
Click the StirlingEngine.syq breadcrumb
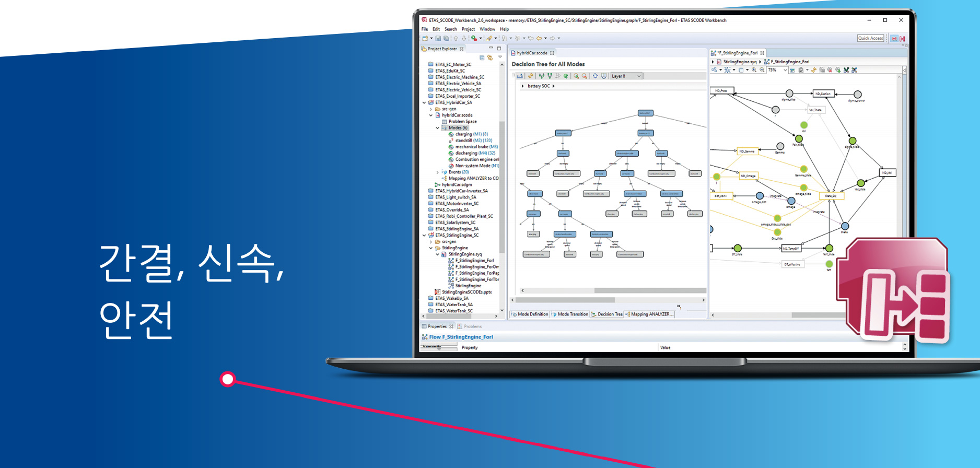pos(737,62)
